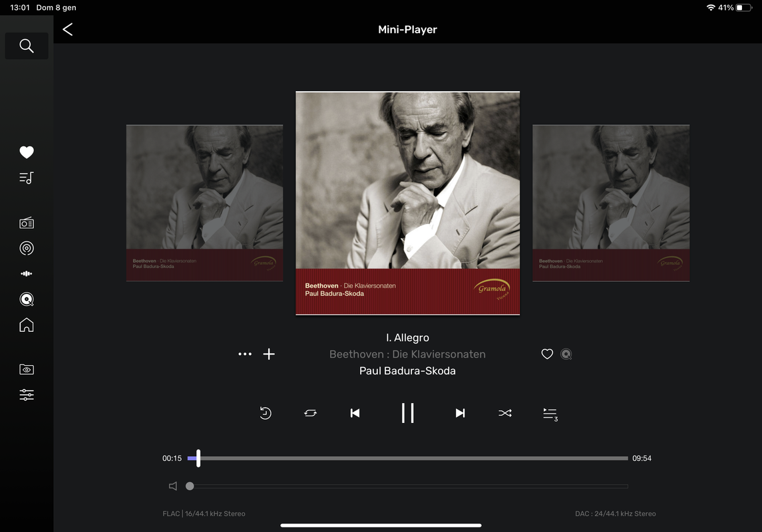Viewport: 762px width, 532px height.
Task: Go back using the top-left arrow
Action: 68,29
